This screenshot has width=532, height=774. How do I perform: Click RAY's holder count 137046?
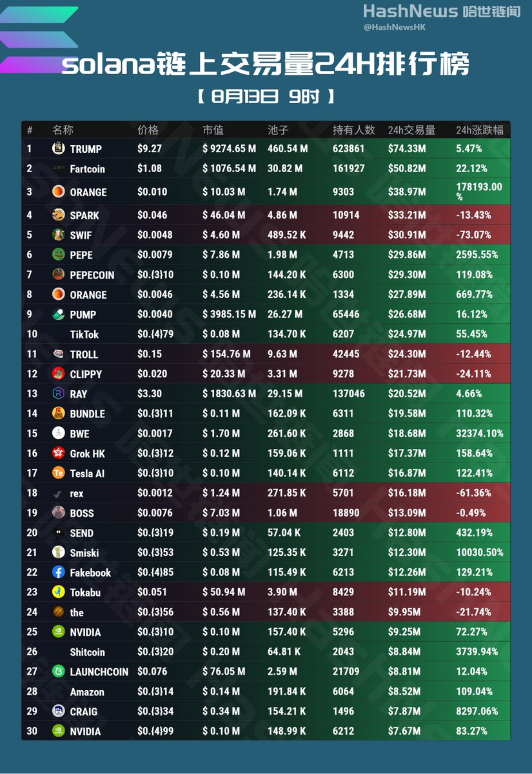(x=349, y=394)
